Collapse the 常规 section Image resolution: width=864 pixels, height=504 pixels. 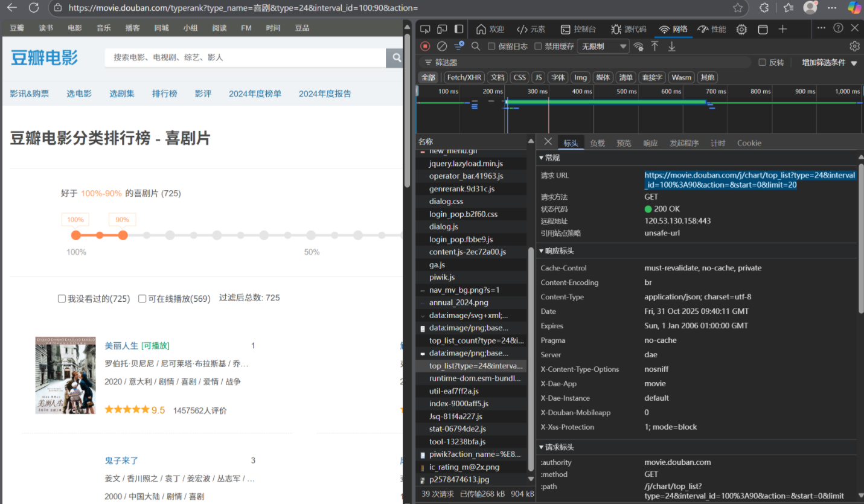(549, 158)
